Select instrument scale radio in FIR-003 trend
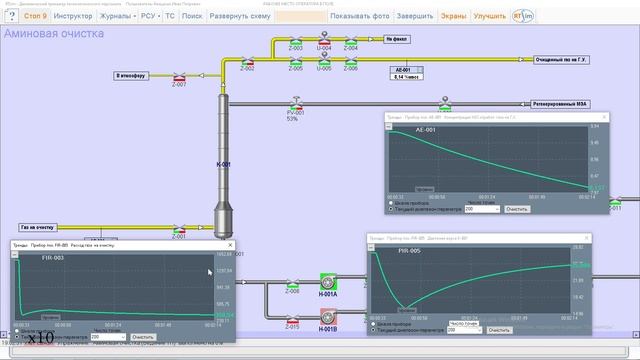 point(17,331)
